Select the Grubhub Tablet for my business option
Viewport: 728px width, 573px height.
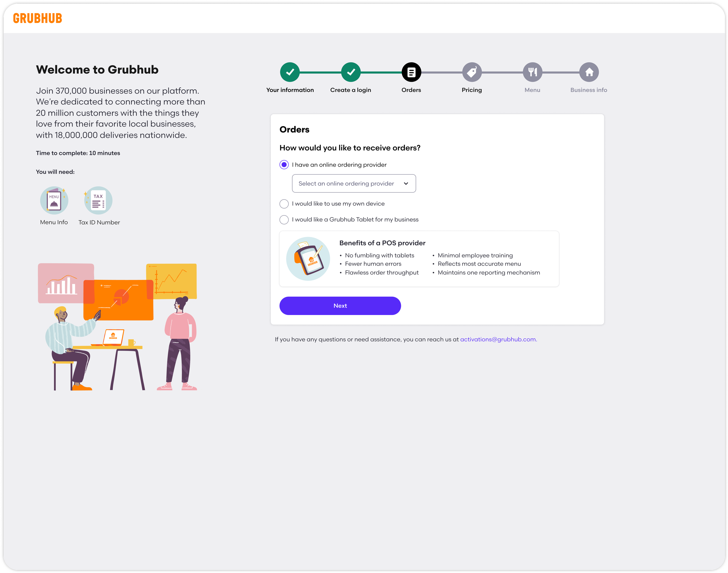[x=284, y=220]
